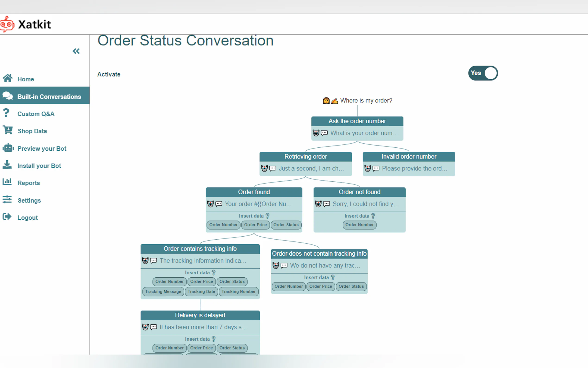Collapse the sidebar with double chevron
This screenshot has width=588, height=368.
(x=76, y=51)
